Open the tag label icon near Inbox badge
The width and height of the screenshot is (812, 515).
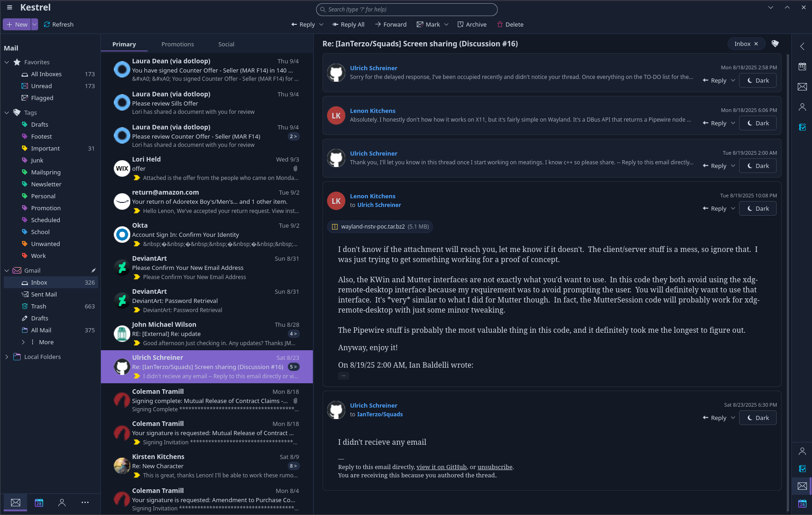(x=776, y=44)
